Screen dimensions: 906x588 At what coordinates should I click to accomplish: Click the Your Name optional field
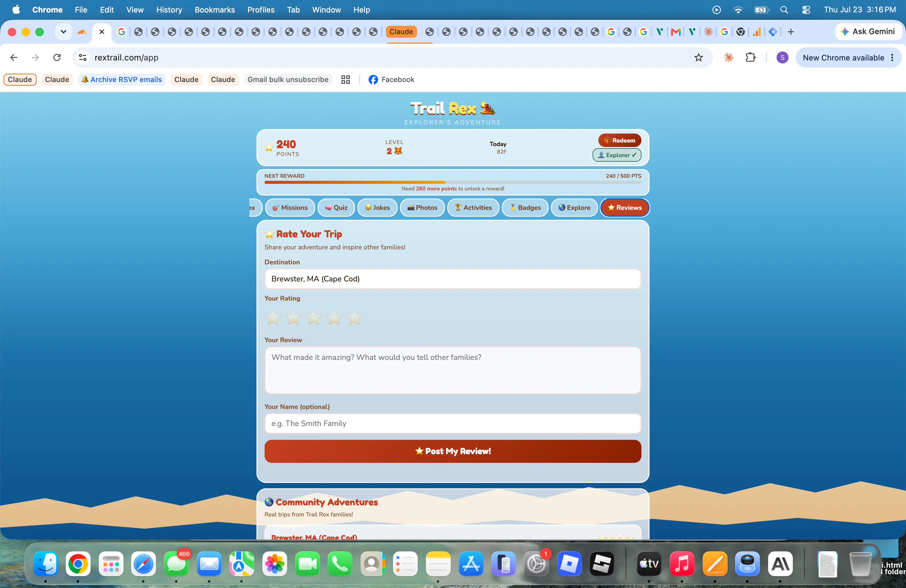click(x=453, y=423)
